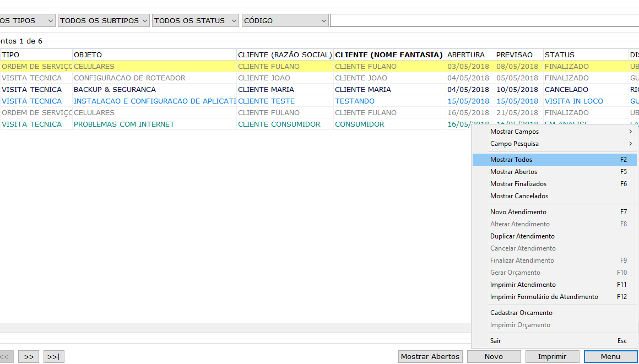Select Imprimir Atendimento from context menu
Viewport: 639px width, 364px height.
pos(555,285)
